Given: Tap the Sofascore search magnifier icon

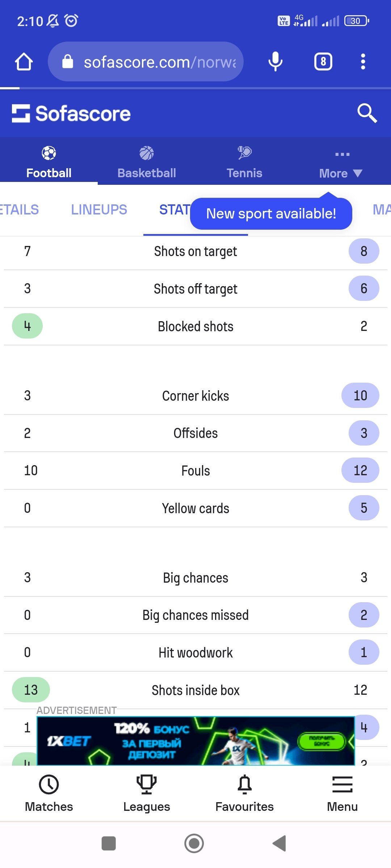Looking at the screenshot, I should pyautogui.click(x=367, y=113).
